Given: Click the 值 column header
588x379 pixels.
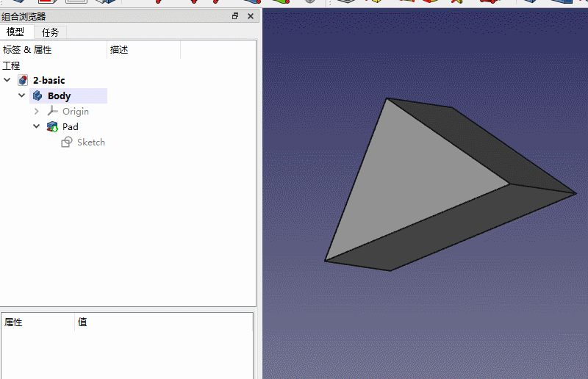Looking at the screenshot, I should (82, 322).
